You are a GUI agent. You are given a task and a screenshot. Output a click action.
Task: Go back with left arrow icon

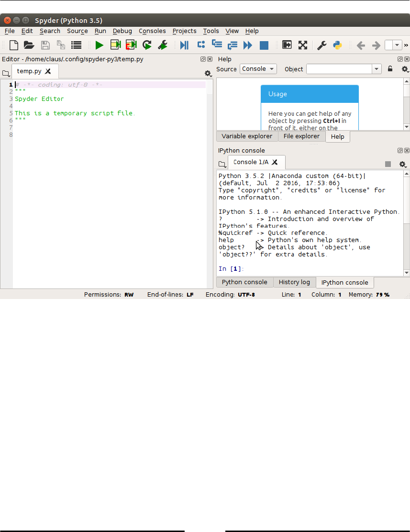[361, 45]
